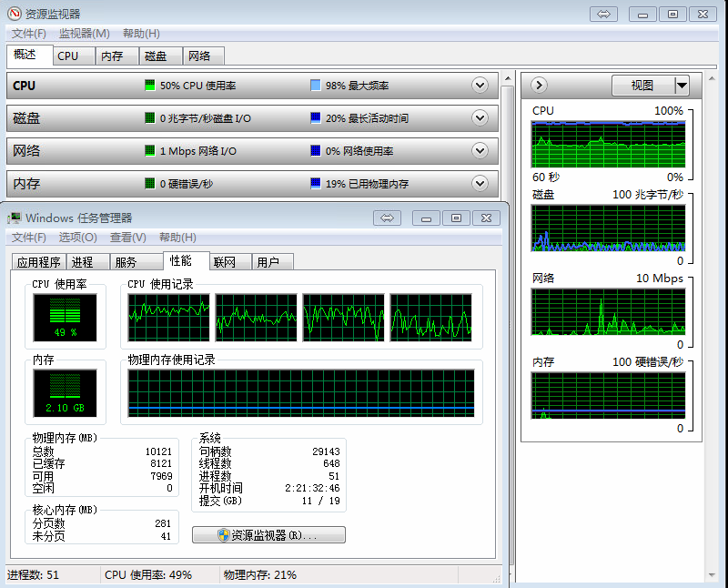Switch to the 磁盘 tab in Resource Monitor
728x588 pixels.
[x=160, y=56]
